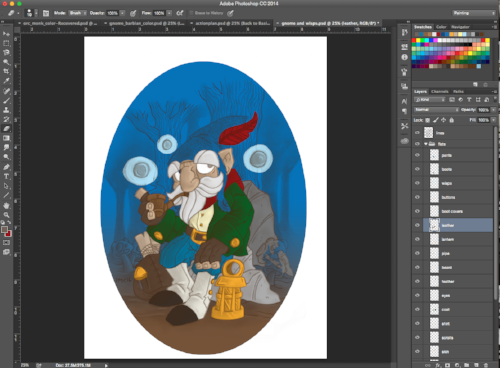This screenshot has width=500, height=368.
Task: Hide the boot covers layer
Action: (417, 211)
